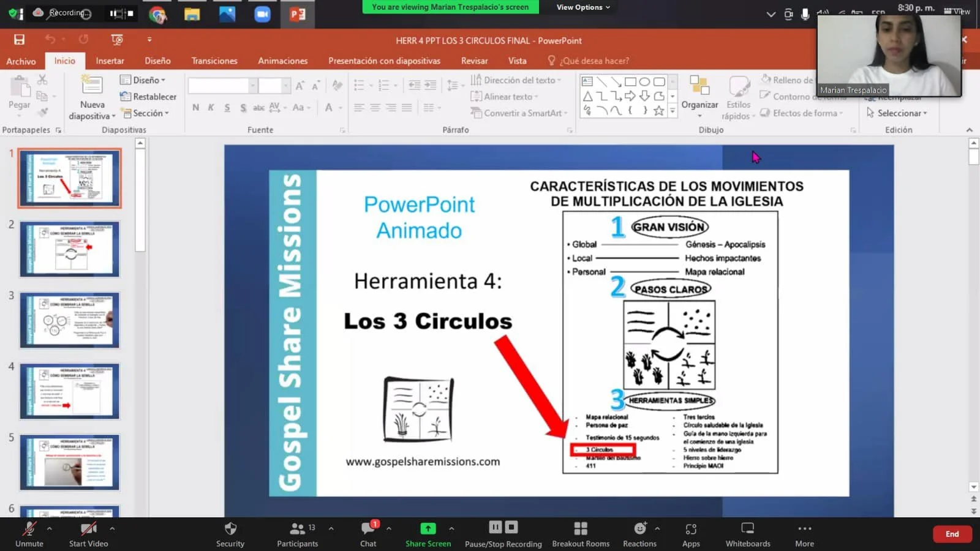
Task: Open the Diseño layout dropdown in Diapositivas
Action: tap(143, 80)
